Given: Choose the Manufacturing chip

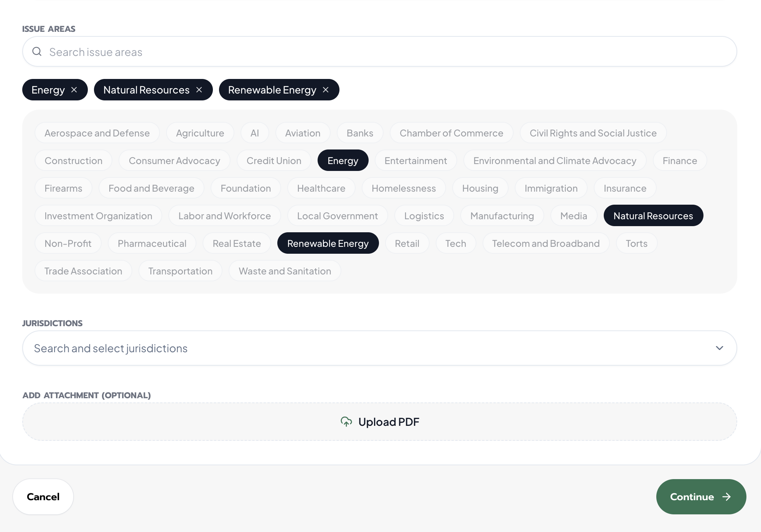Looking at the screenshot, I should click(502, 215).
